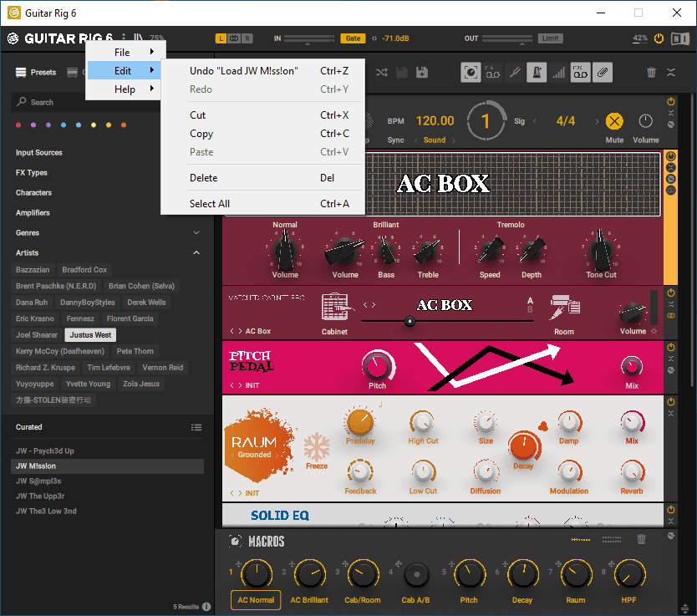Choose Select All from the Edit menu

coord(262,204)
